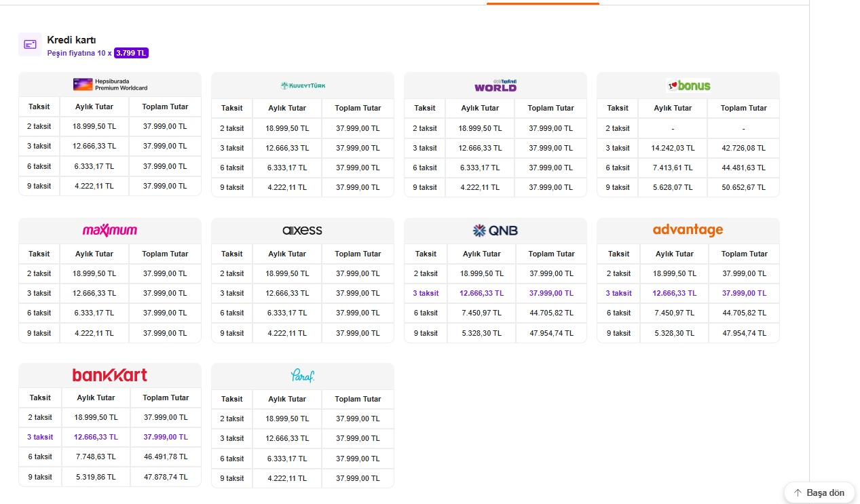
Task: Click the QNB bank logo
Action: click(x=496, y=231)
